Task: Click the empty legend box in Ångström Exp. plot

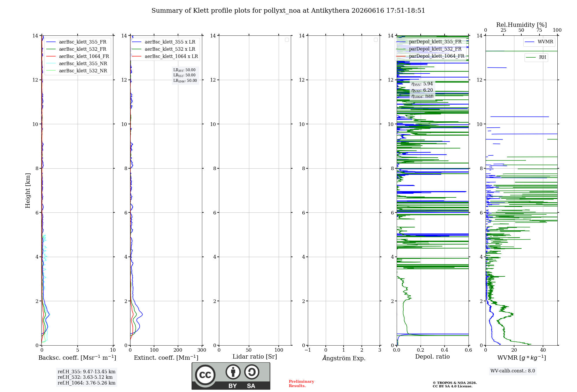Action: click(x=376, y=40)
